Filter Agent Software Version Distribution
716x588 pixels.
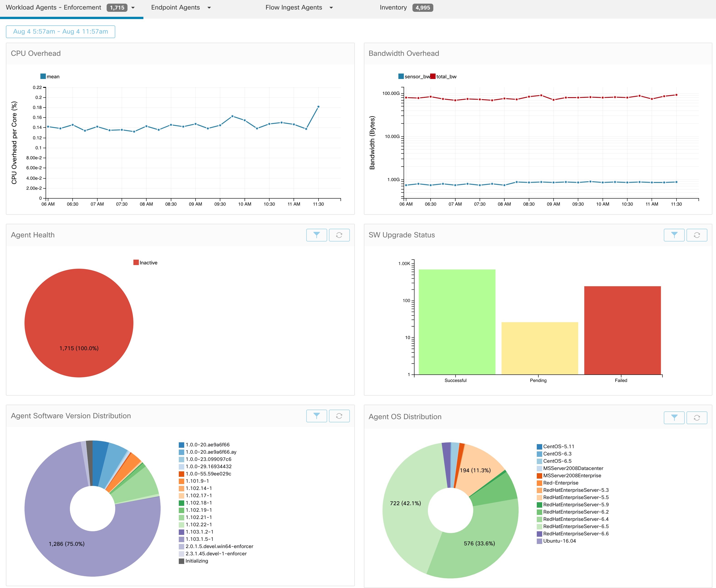(316, 416)
